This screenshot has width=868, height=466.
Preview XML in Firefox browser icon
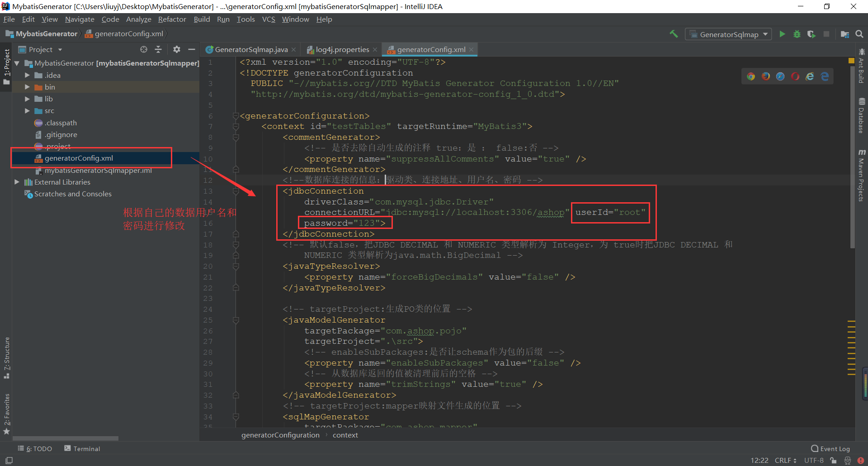(766, 76)
